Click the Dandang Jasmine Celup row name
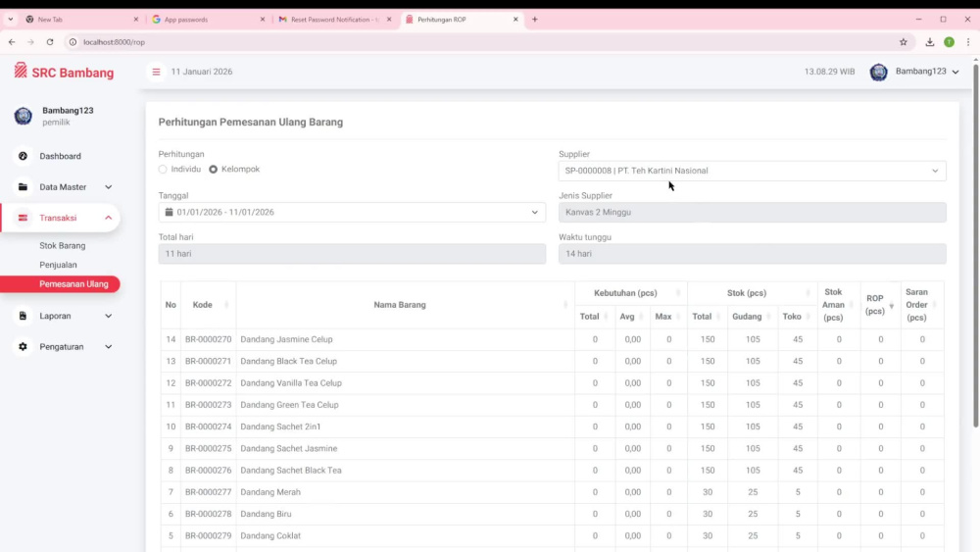The height and width of the screenshot is (552, 980). coord(286,339)
